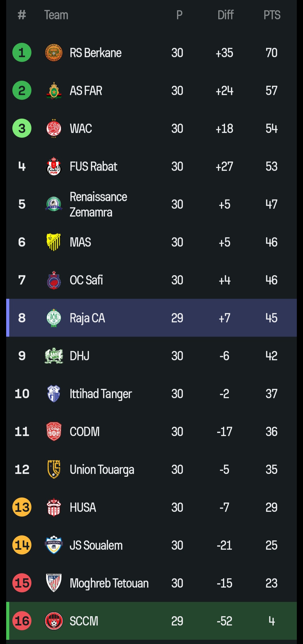Tap the Ittihad Tanger blue crest
This screenshot has width=303, height=644.
click(x=54, y=394)
